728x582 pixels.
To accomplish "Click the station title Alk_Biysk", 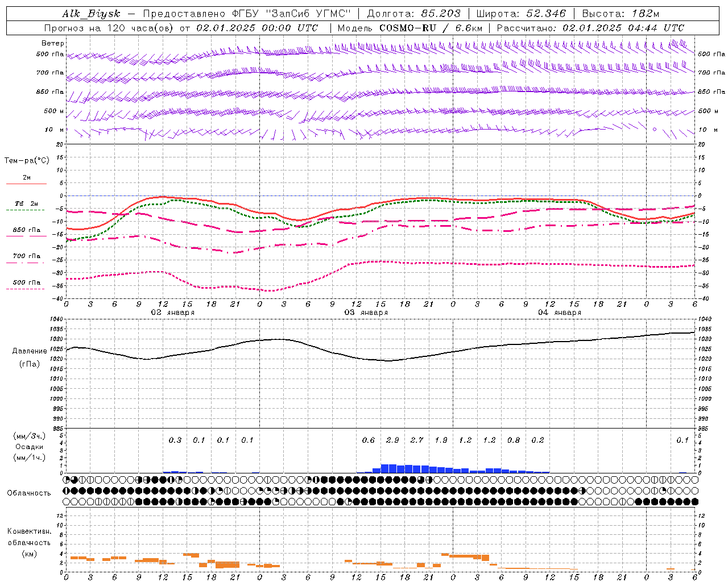I will (91, 14).
